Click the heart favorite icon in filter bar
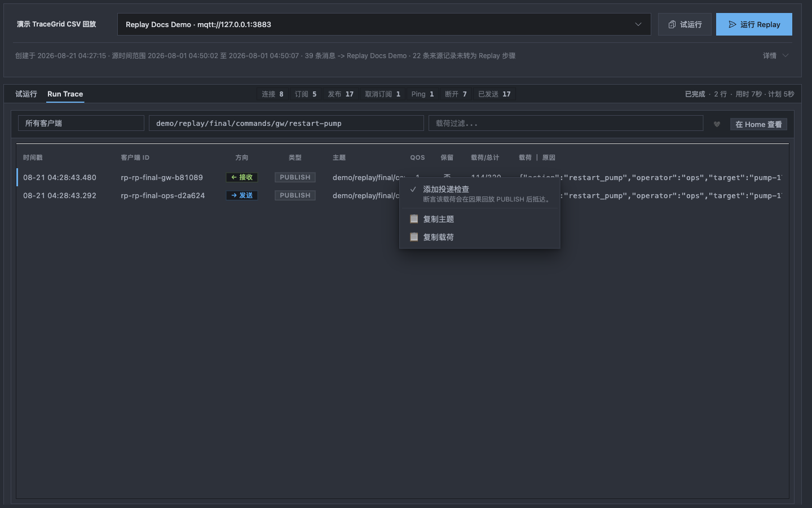 click(717, 124)
